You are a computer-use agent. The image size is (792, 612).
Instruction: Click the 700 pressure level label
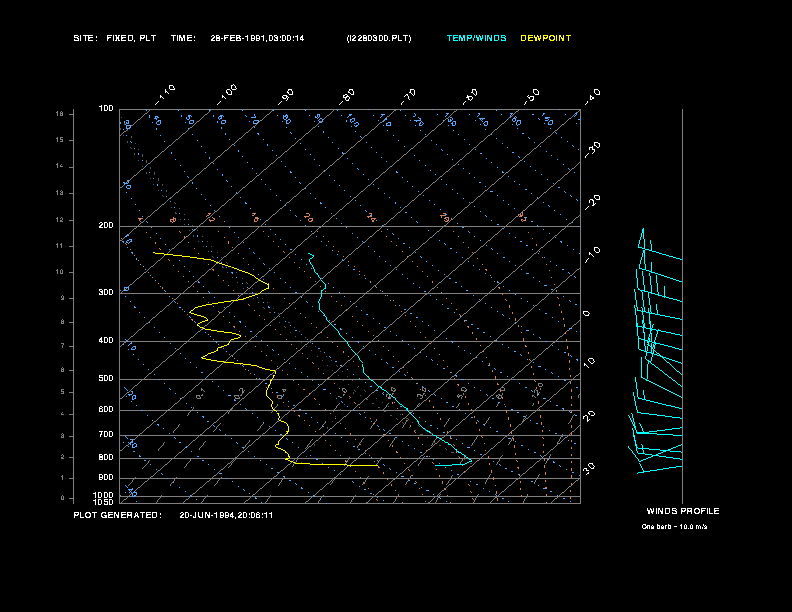[x=106, y=434]
